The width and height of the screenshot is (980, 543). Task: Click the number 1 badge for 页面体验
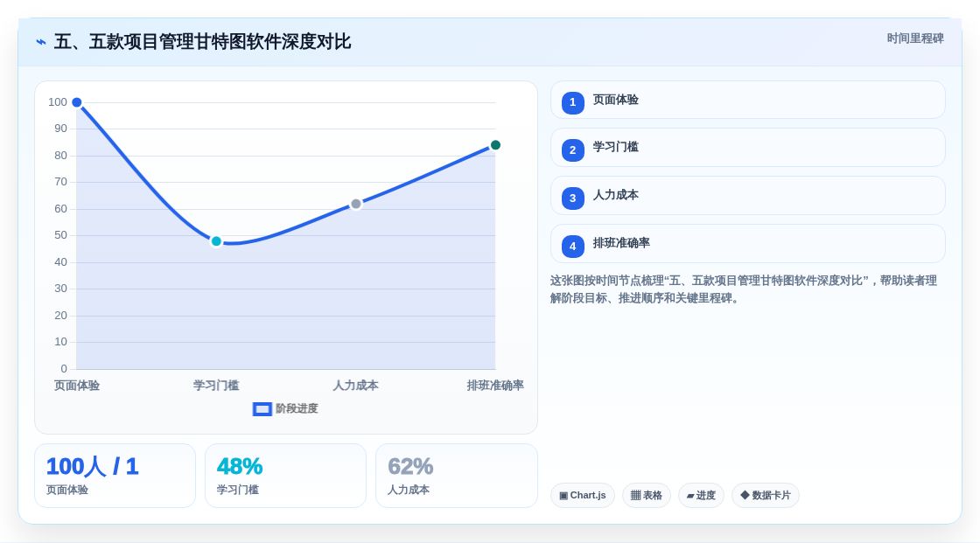[x=572, y=102]
